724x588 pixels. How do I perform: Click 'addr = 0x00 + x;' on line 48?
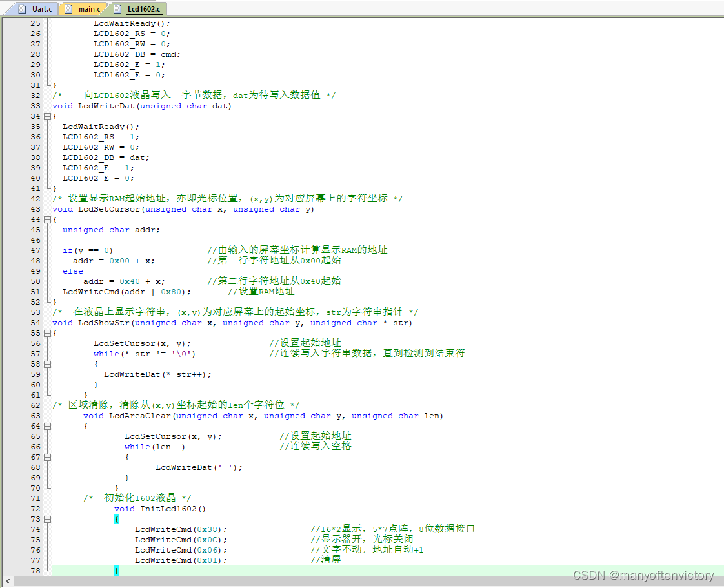(114, 261)
